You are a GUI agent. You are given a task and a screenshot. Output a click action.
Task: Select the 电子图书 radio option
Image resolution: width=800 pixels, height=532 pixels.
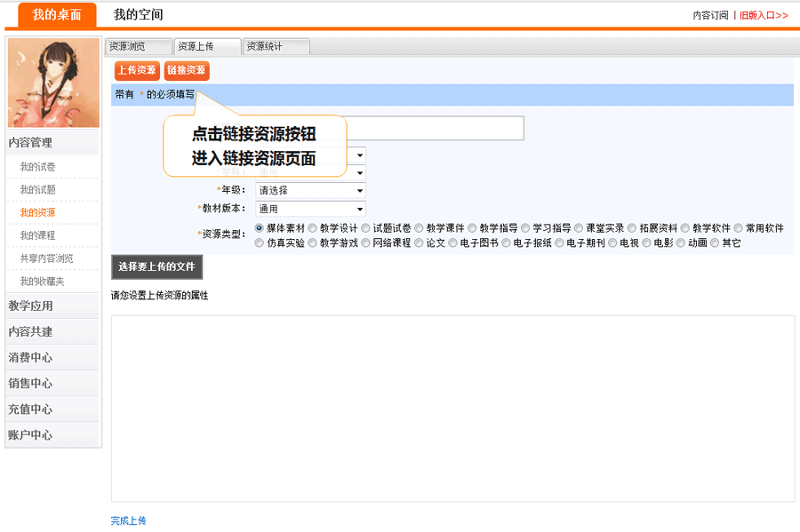[x=452, y=242]
